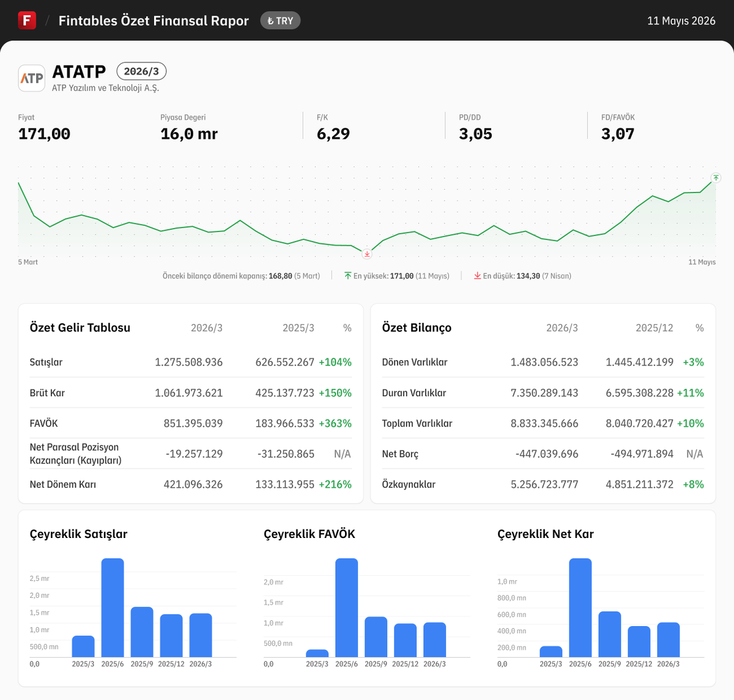734x700 pixels.
Task: Click the red Fintables F logo
Action: [27, 20]
